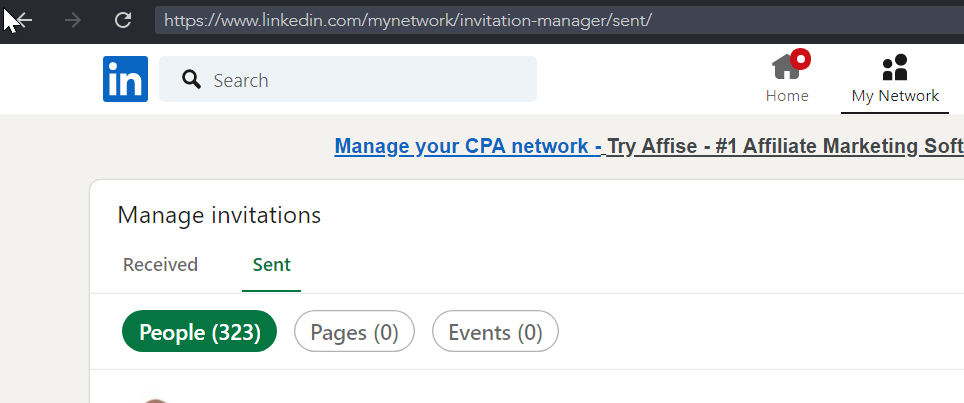The width and height of the screenshot is (964, 403).
Task: Click the My Network text label
Action: tap(895, 96)
